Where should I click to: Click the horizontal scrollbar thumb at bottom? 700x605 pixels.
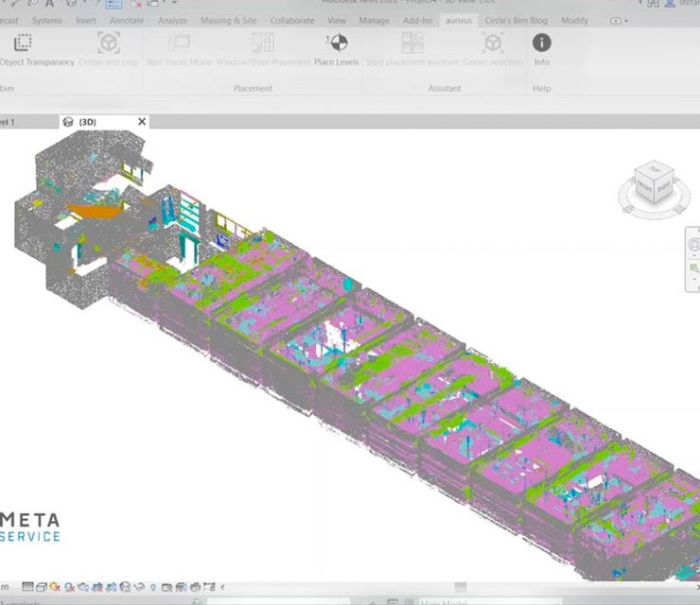(461, 587)
